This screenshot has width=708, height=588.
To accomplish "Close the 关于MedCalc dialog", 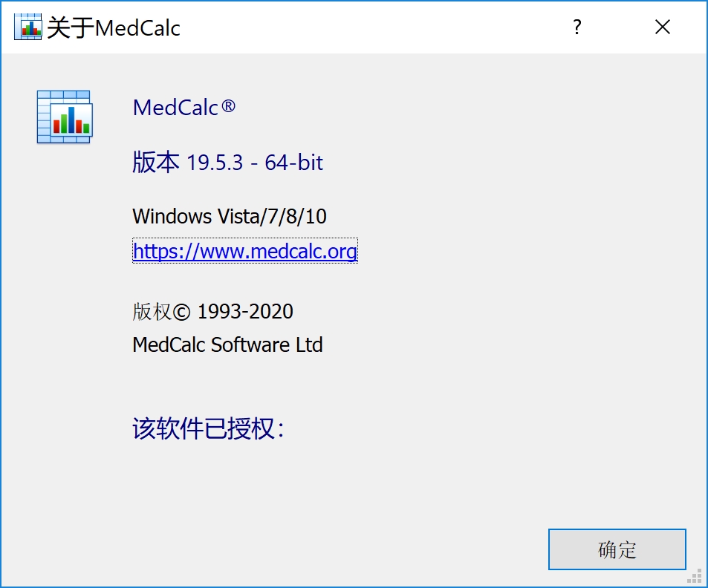I will pos(663,27).
